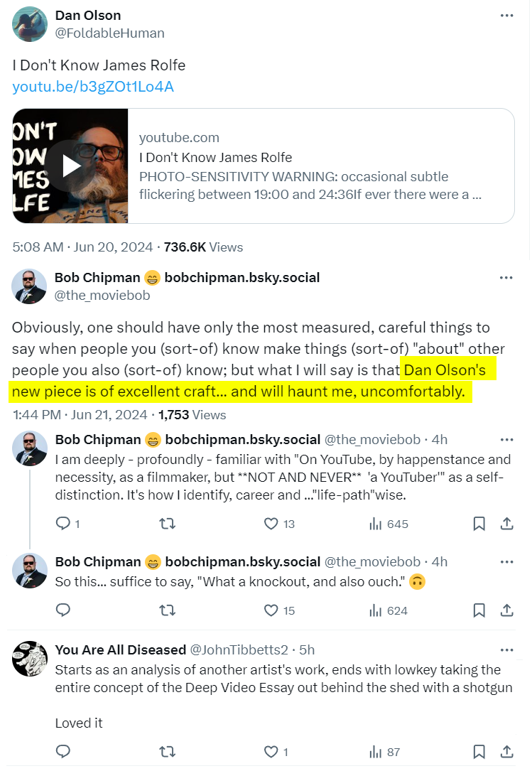This screenshot has height=771, width=532.
Task: Like the "What a knockout" reply
Action: 271,610
